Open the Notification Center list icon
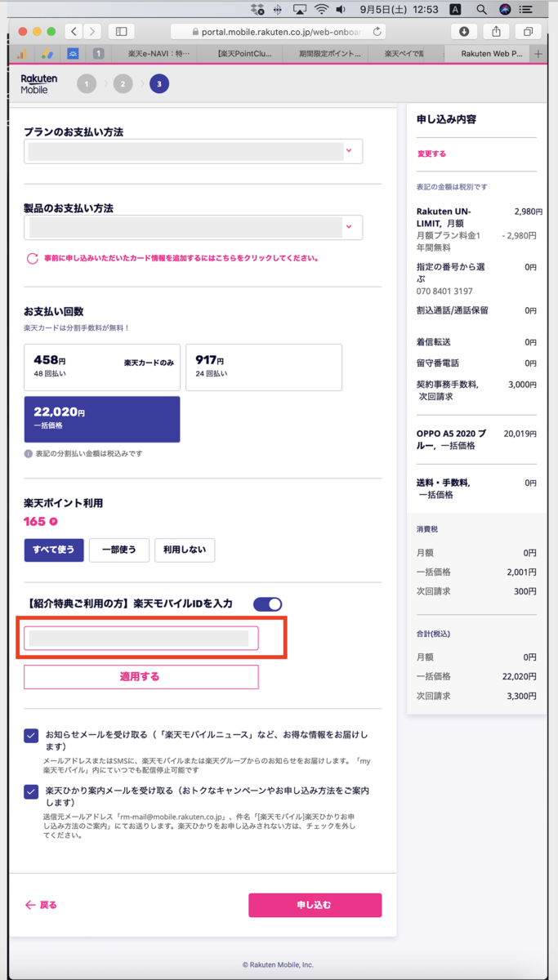Screen dimensions: 558x980 [527, 10]
